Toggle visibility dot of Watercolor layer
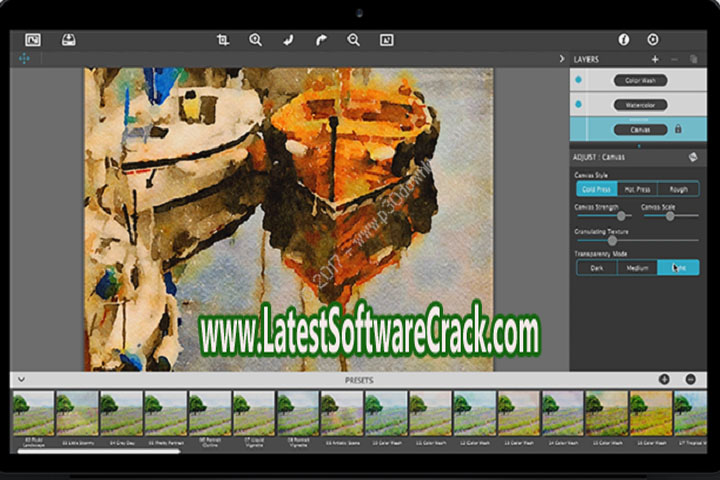 coord(578,104)
